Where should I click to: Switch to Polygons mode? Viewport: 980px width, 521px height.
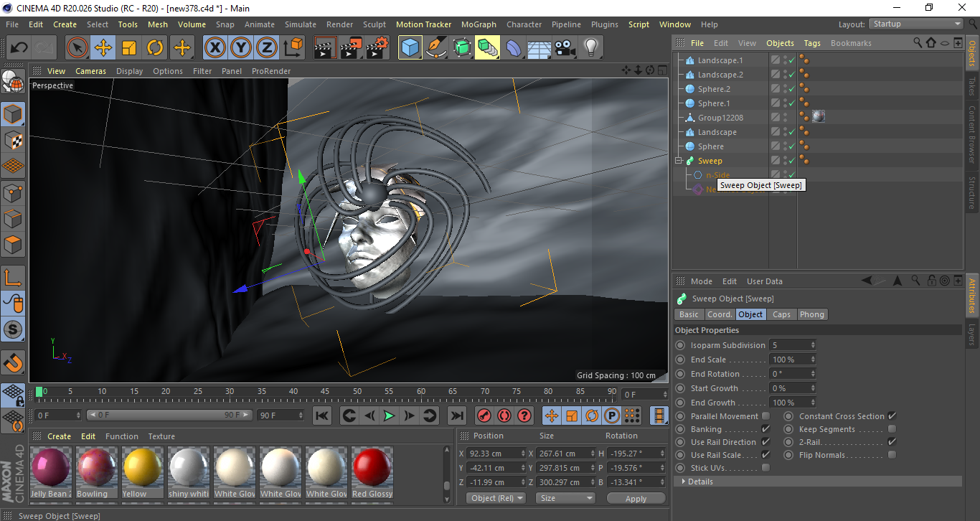point(14,245)
